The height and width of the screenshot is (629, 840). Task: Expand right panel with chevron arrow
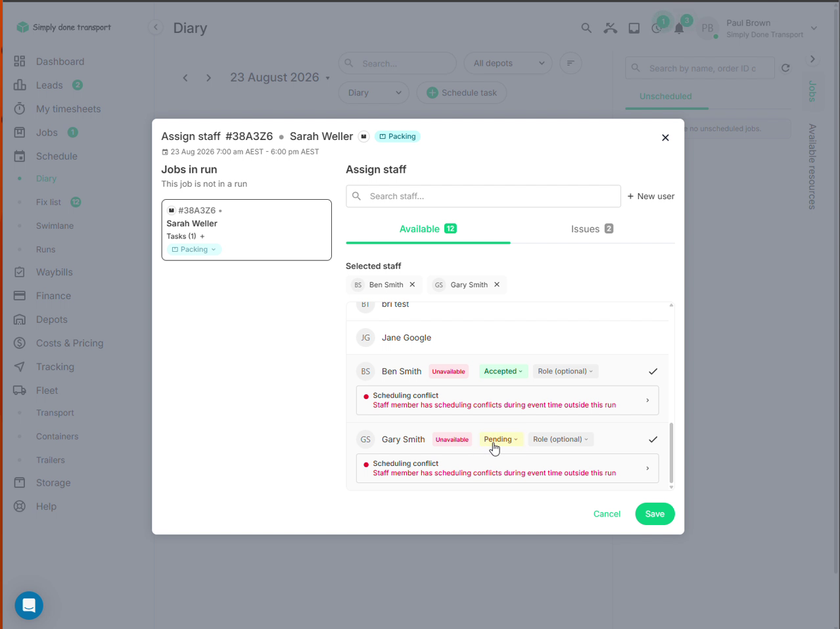812,59
